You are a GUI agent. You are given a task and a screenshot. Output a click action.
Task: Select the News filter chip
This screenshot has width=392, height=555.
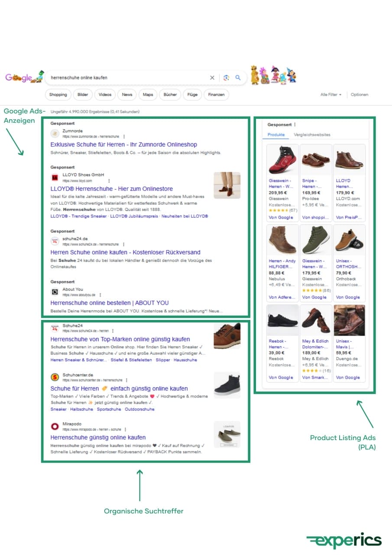(127, 95)
